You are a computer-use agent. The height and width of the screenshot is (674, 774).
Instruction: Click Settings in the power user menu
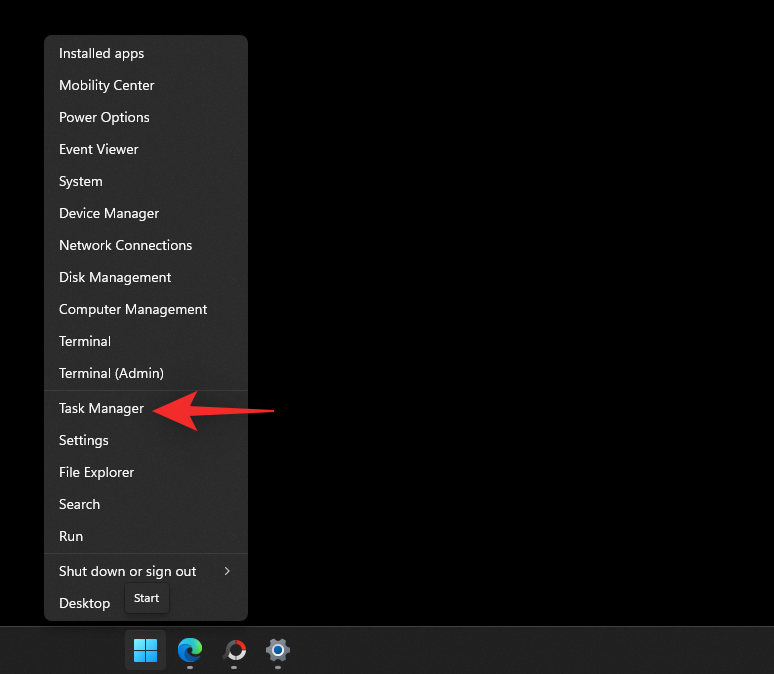(x=83, y=440)
